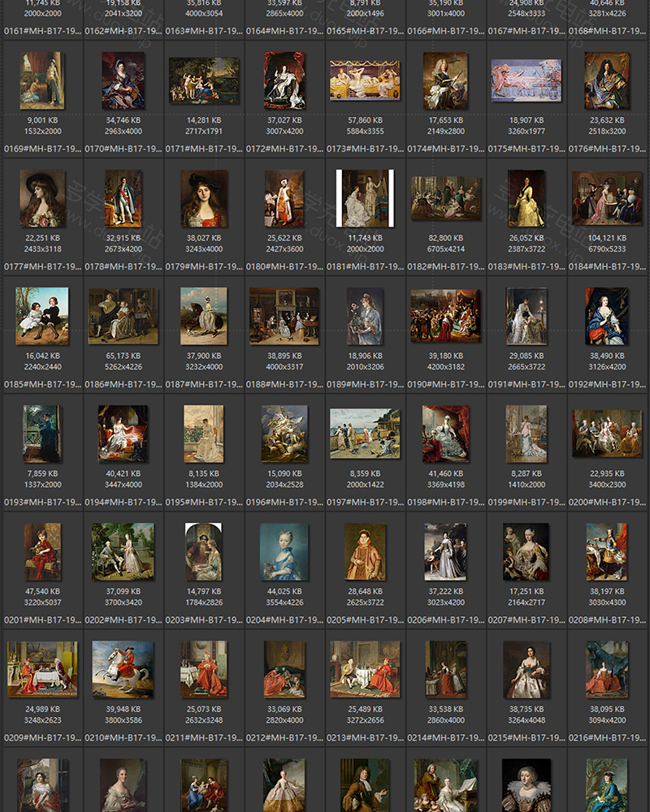This screenshot has height=812, width=650.
Task: Choose the 0205 woman in orange gown thumbnail
Action: coord(365,551)
